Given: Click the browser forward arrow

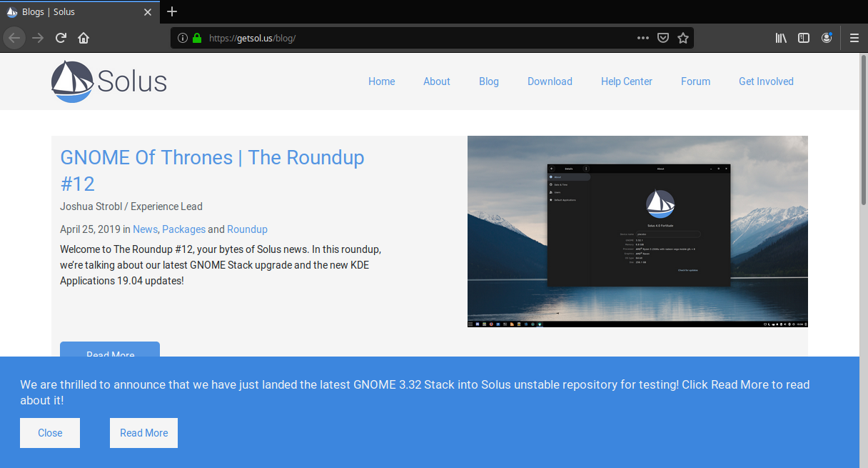Looking at the screenshot, I should click(38, 38).
